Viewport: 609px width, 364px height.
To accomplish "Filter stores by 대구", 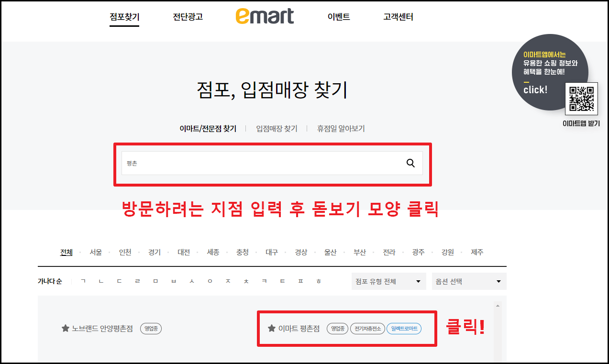I will click(x=272, y=252).
